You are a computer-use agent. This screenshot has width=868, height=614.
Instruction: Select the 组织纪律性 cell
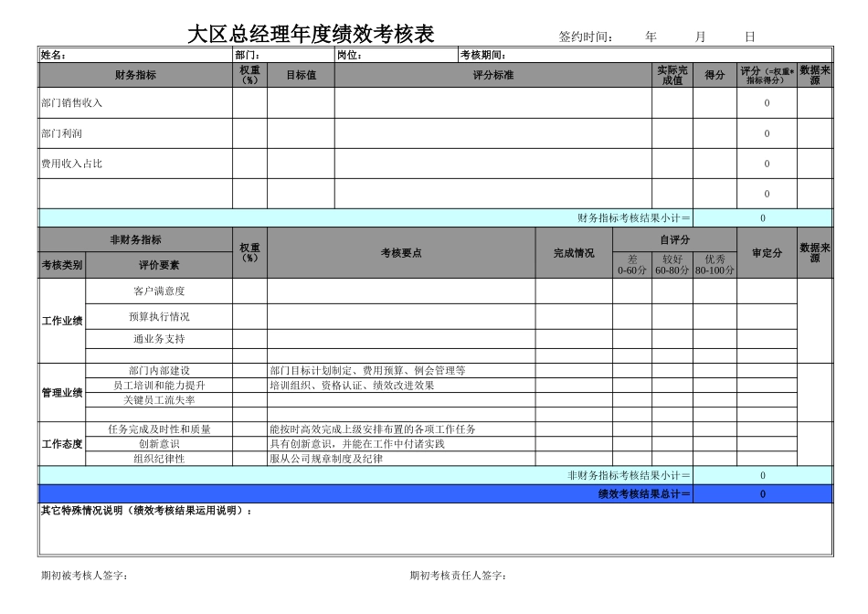click(x=159, y=459)
